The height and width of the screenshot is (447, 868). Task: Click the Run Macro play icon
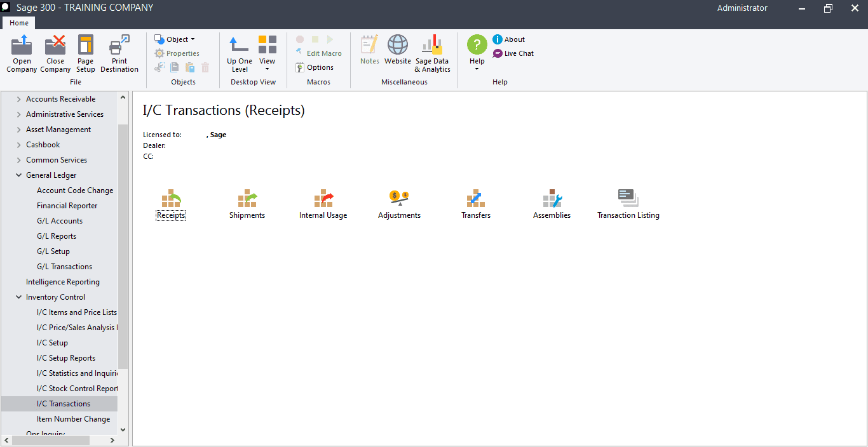coord(330,39)
